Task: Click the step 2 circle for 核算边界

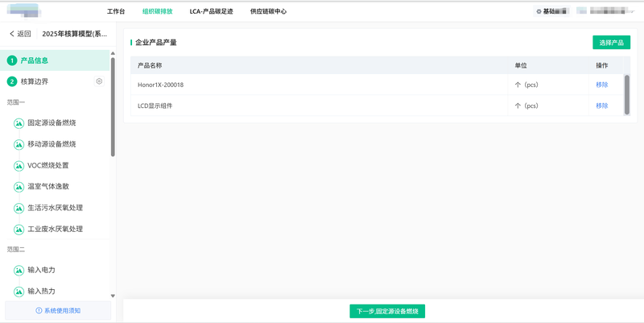Action: click(12, 81)
